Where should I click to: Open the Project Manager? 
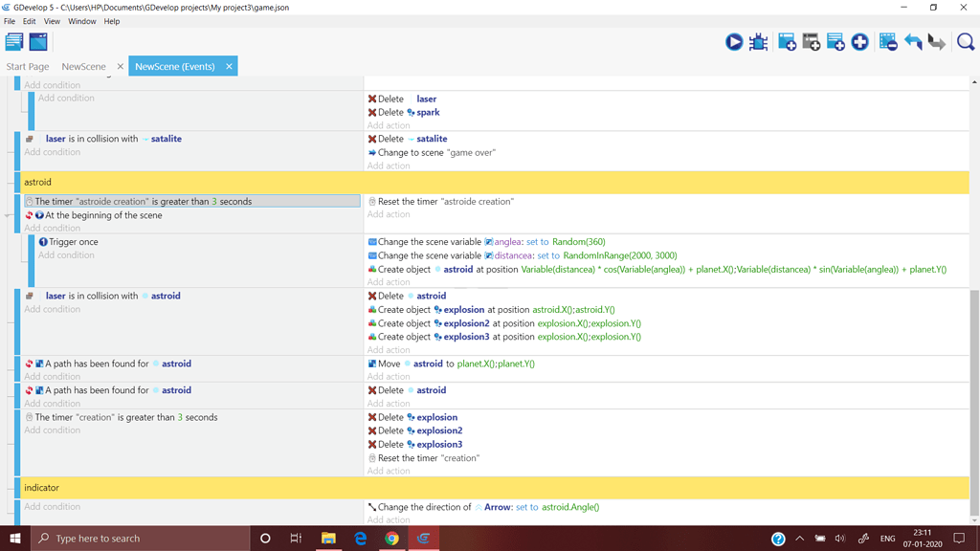[13, 40]
